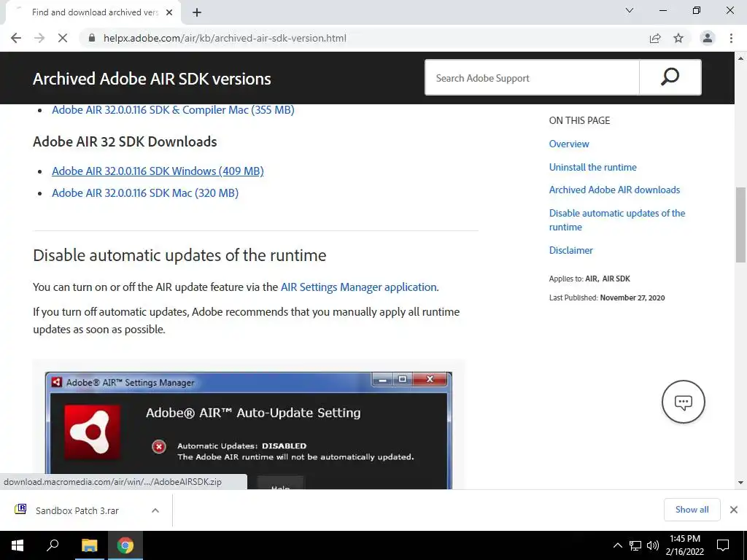Click Applies to AIR, AIR SDK text
This screenshot has height=560, width=747.
[589, 279]
